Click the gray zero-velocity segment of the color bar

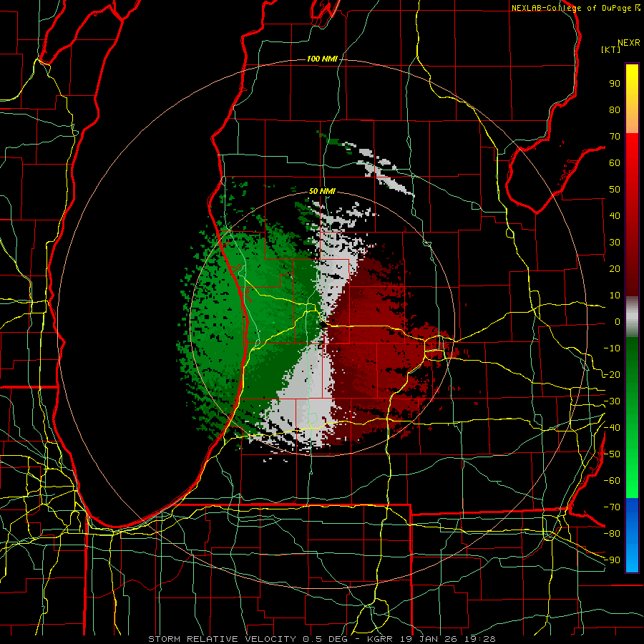(632, 317)
